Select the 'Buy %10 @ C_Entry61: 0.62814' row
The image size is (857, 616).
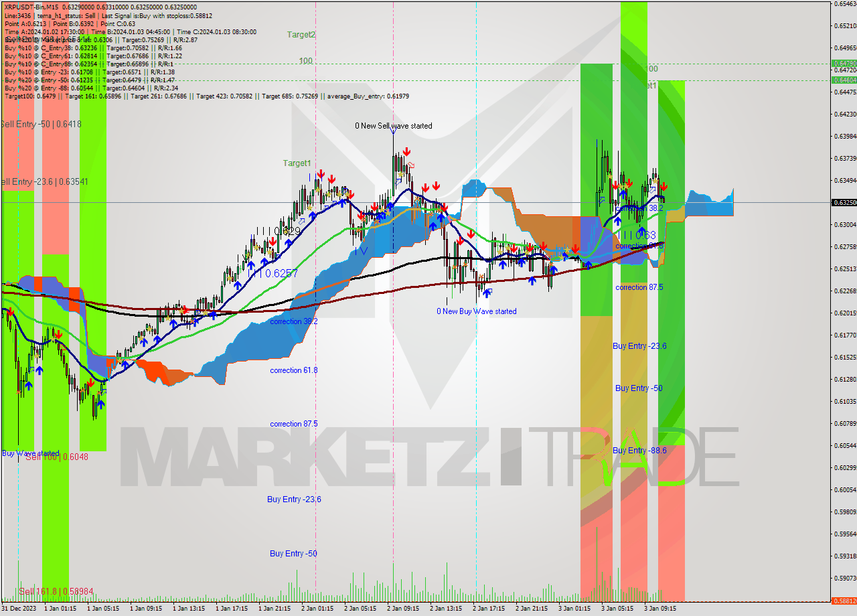tap(93, 56)
